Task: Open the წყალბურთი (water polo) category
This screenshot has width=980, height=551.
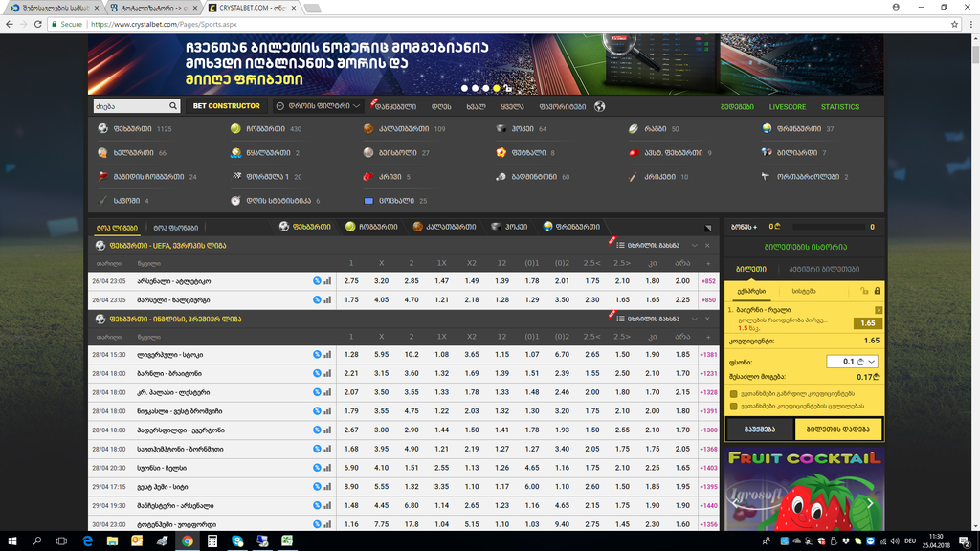Action: (x=265, y=152)
